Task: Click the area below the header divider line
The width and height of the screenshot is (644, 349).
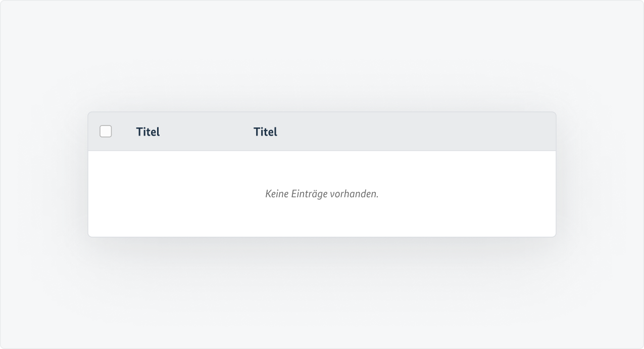Action: 322,162
